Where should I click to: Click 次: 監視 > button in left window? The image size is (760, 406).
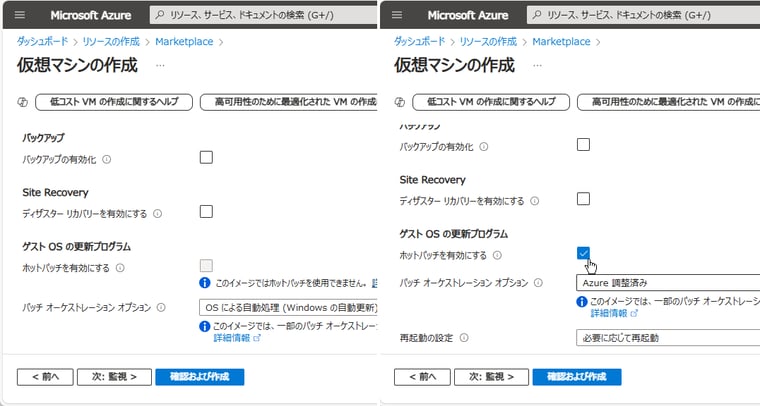114,377
